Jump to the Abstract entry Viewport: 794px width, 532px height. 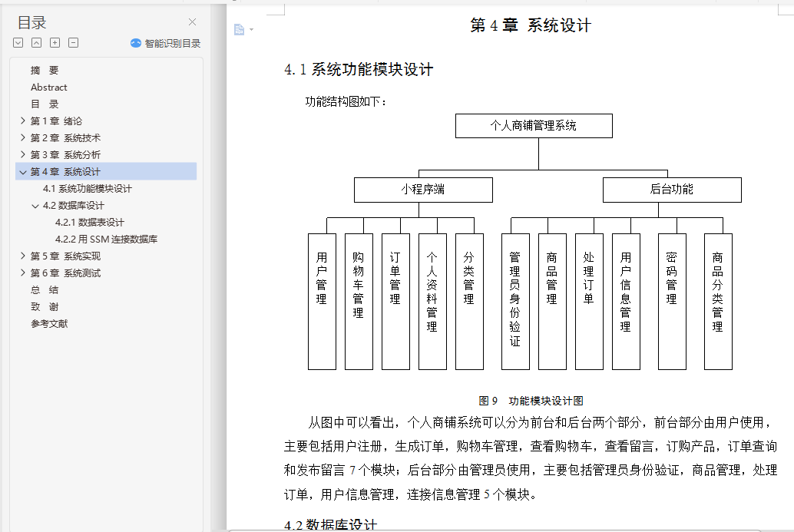point(48,87)
